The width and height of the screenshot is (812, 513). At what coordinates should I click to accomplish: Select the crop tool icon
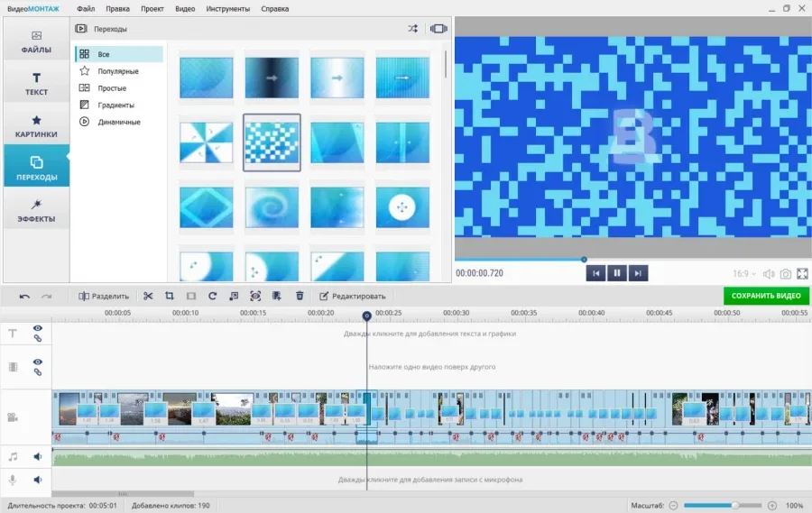169,296
